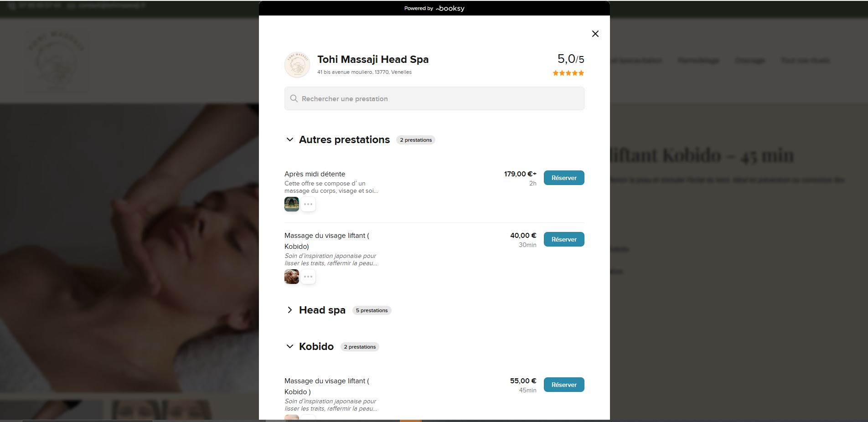Close the Booksy booking popup
The width and height of the screenshot is (868, 422).
pyautogui.click(x=595, y=34)
